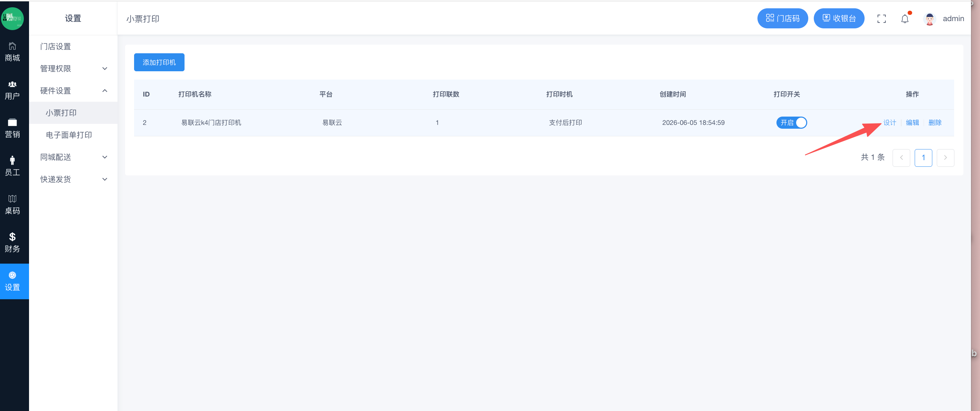
Task: Click the green store logo avatar
Action: pyautogui.click(x=12, y=18)
